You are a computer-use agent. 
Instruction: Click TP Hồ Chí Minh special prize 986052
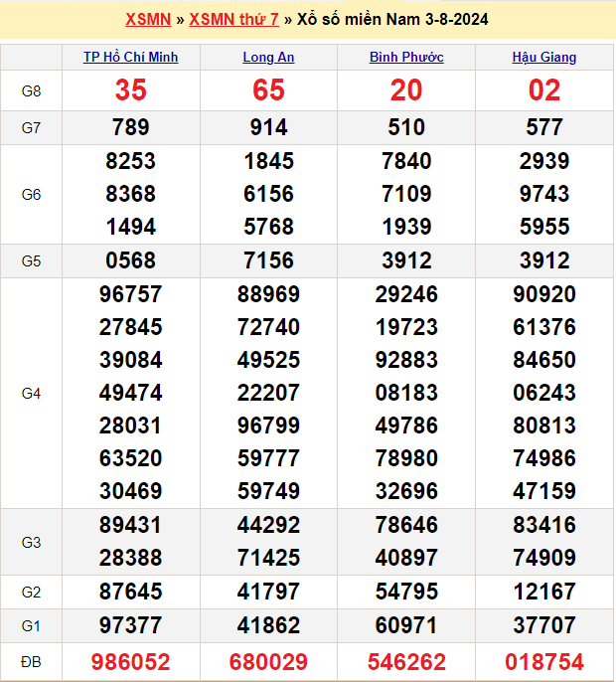tap(130, 661)
